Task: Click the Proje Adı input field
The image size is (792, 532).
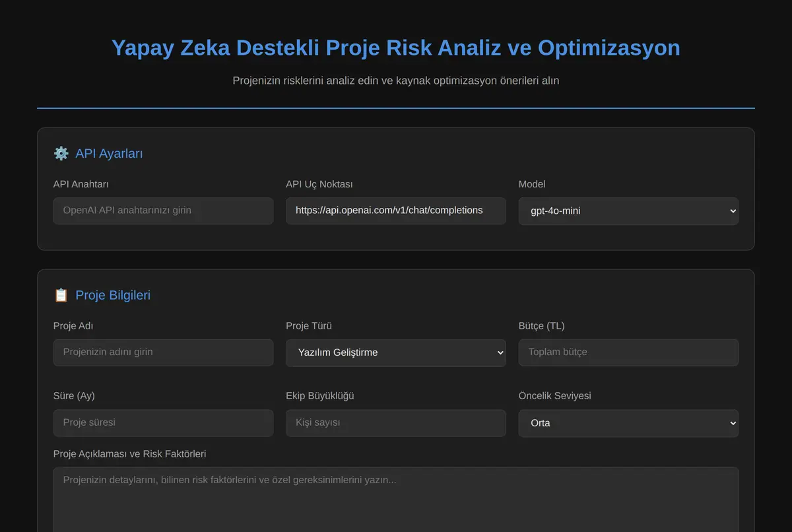Action: pyautogui.click(x=163, y=352)
